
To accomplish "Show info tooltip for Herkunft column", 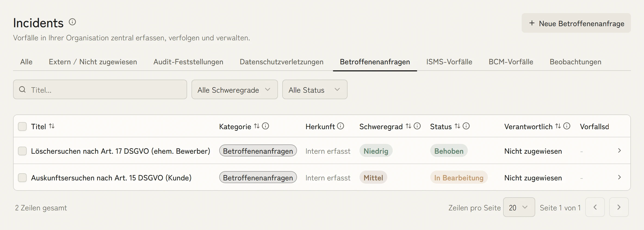I will (x=340, y=126).
